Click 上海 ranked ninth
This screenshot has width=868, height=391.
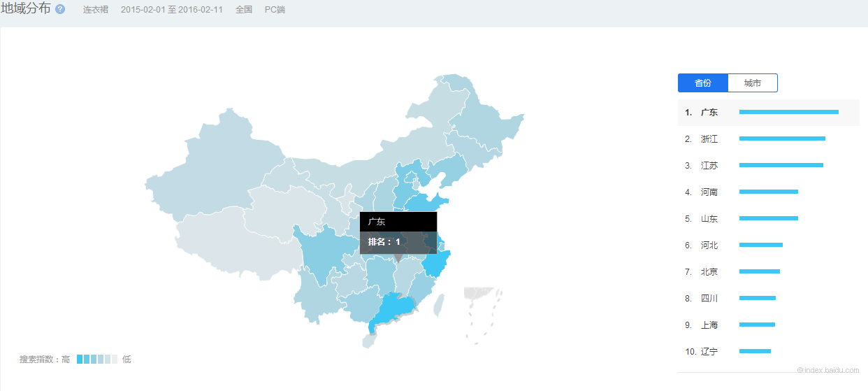(x=709, y=325)
